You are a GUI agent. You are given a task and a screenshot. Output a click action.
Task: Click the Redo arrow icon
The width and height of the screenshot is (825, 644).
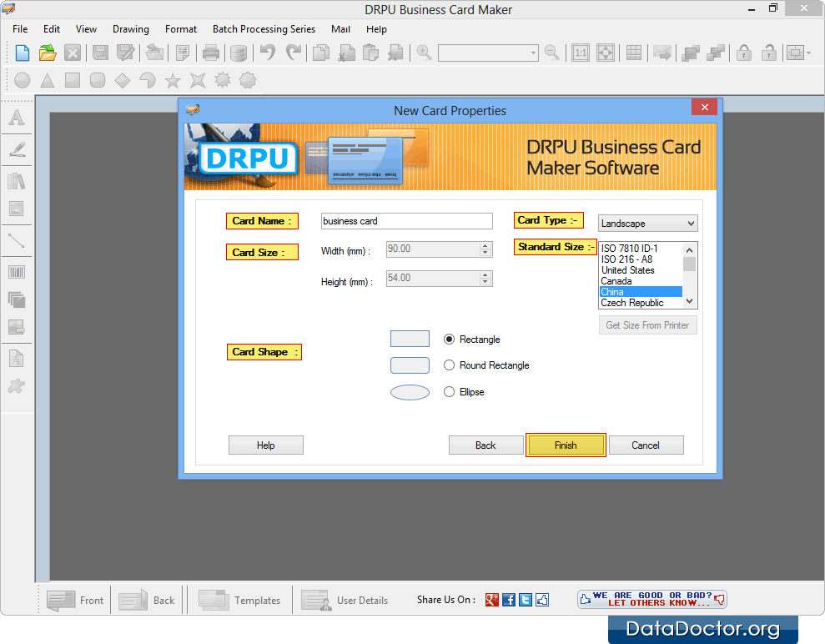tap(294, 53)
